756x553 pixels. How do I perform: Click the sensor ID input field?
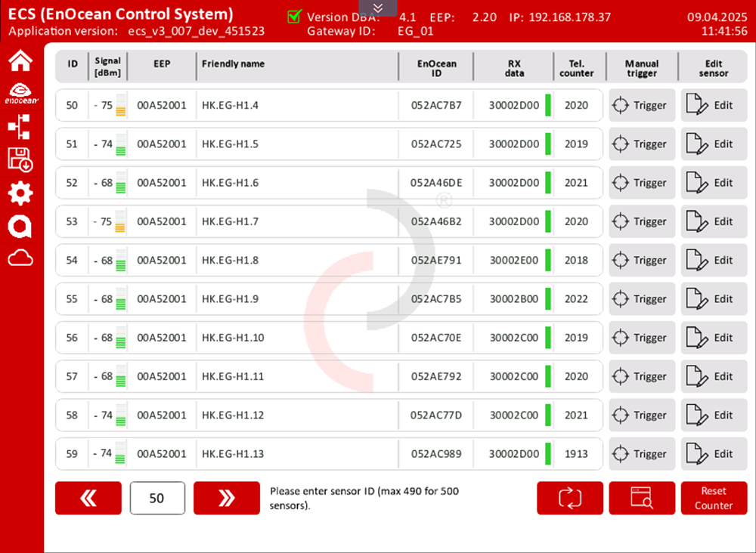(157, 499)
